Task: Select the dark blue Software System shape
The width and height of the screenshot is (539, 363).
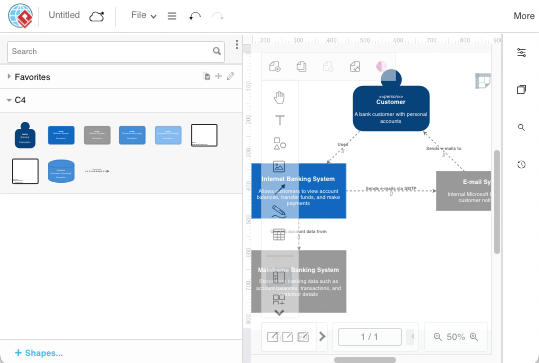Action: click(61, 135)
